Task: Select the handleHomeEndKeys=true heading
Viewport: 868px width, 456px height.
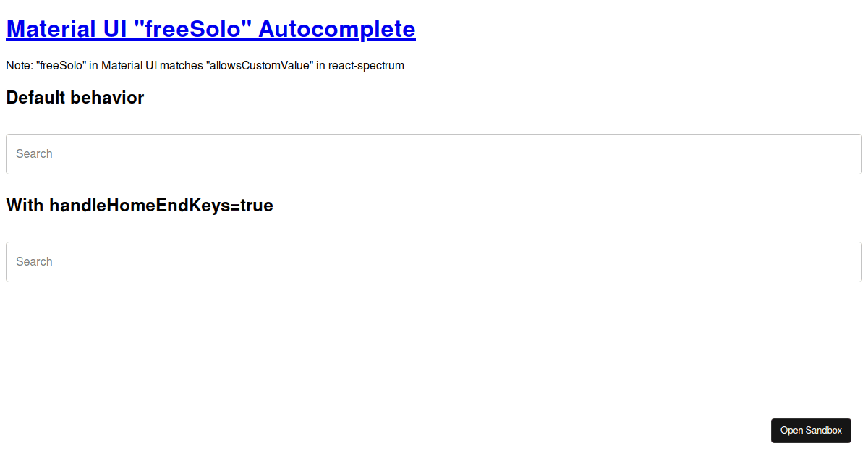Action: [x=139, y=206]
